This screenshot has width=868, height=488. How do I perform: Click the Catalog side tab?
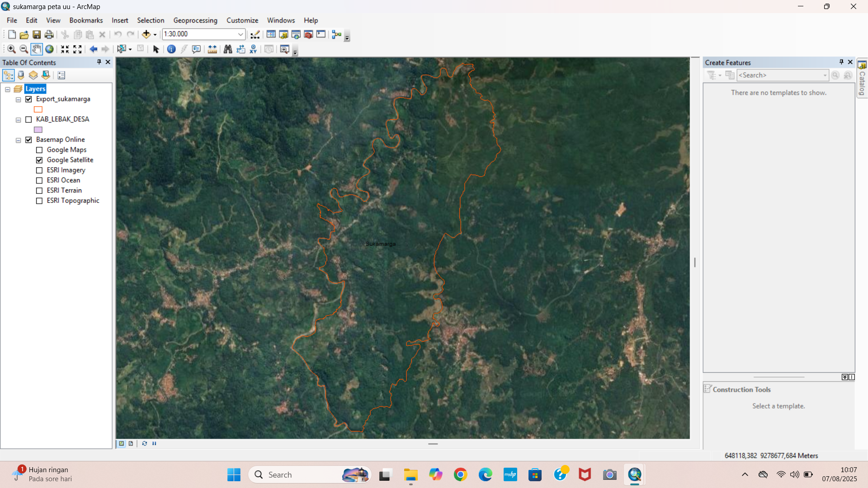[x=862, y=78]
